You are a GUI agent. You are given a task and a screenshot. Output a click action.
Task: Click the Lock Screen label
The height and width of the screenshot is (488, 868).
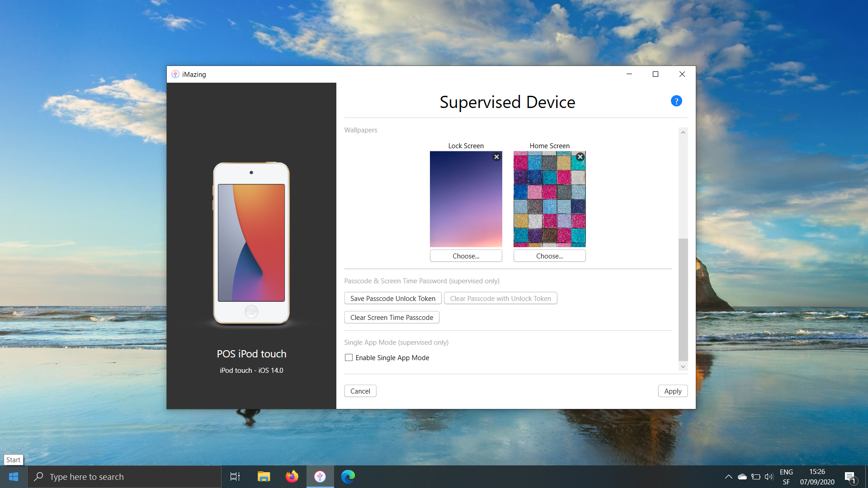tap(466, 145)
